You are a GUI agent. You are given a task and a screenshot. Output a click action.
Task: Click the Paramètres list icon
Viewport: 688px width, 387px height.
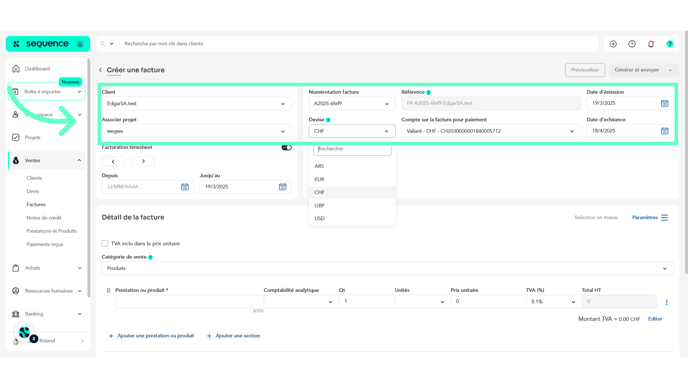(x=665, y=218)
